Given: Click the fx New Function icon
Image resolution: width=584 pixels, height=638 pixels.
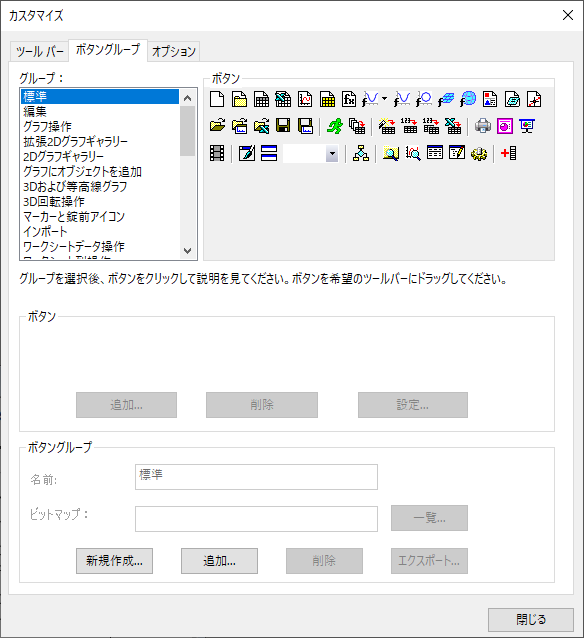Looking at the screenshot, I should [349, 99].
